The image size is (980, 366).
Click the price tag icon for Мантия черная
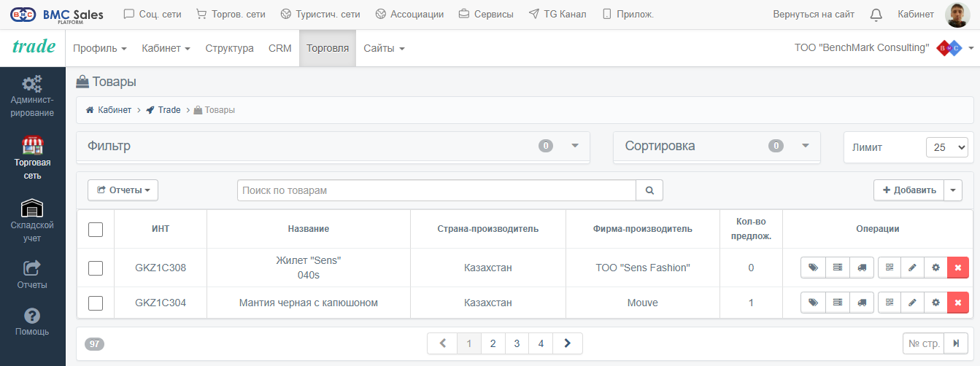pyautogui.click(x=813, y=303)
